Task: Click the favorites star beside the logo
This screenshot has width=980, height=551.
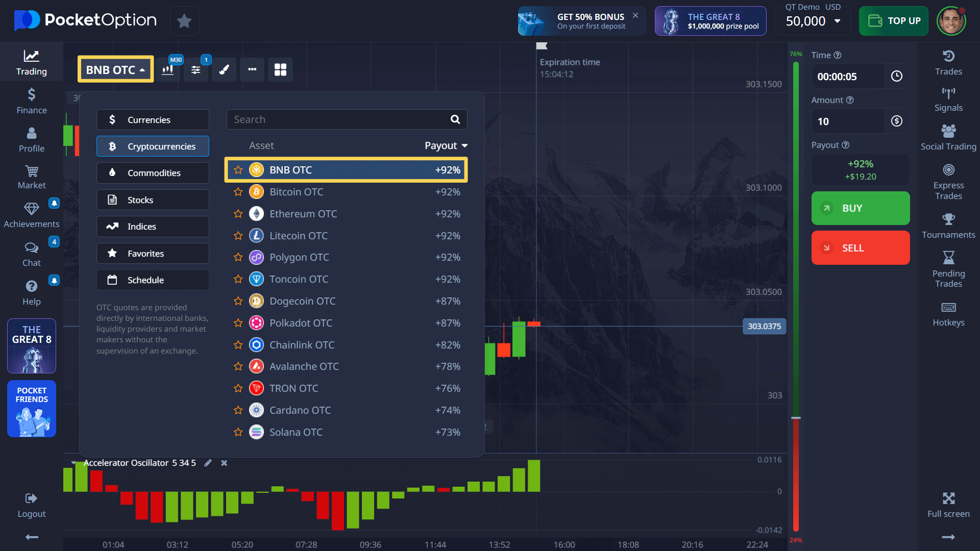Action: pos(184,21)
